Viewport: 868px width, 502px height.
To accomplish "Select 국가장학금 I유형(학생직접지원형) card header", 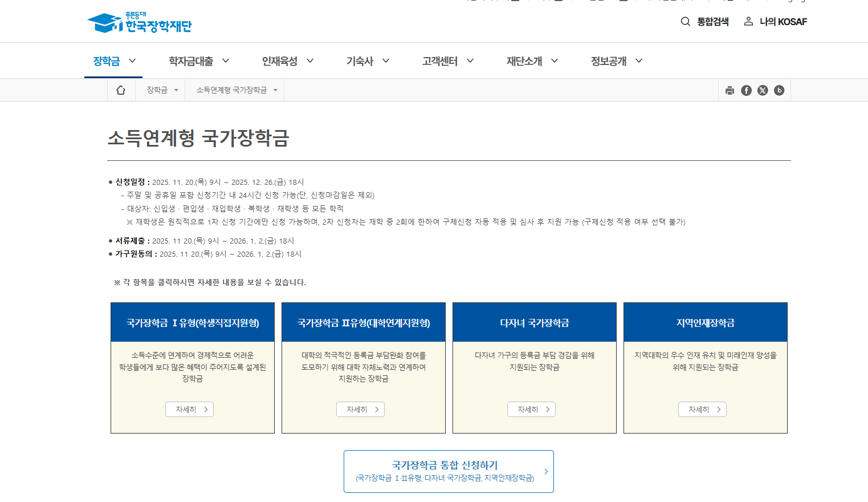I will (x=193, y=322).
